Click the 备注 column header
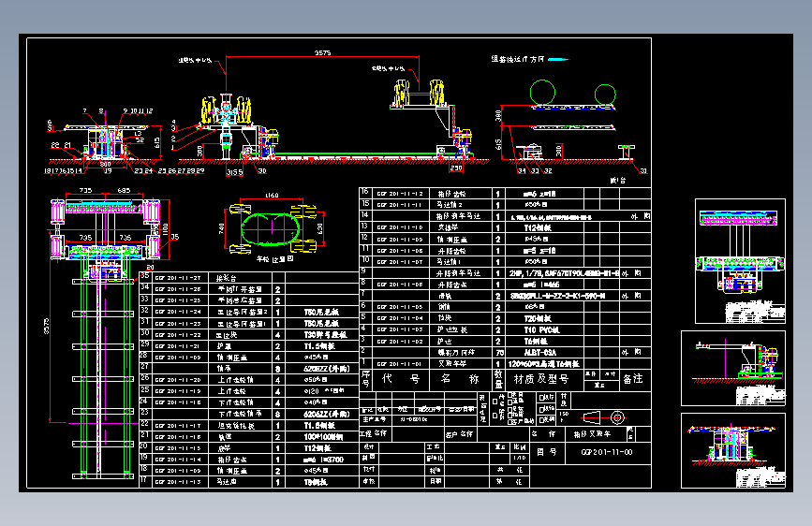The image size is (812, 526). 632,379
